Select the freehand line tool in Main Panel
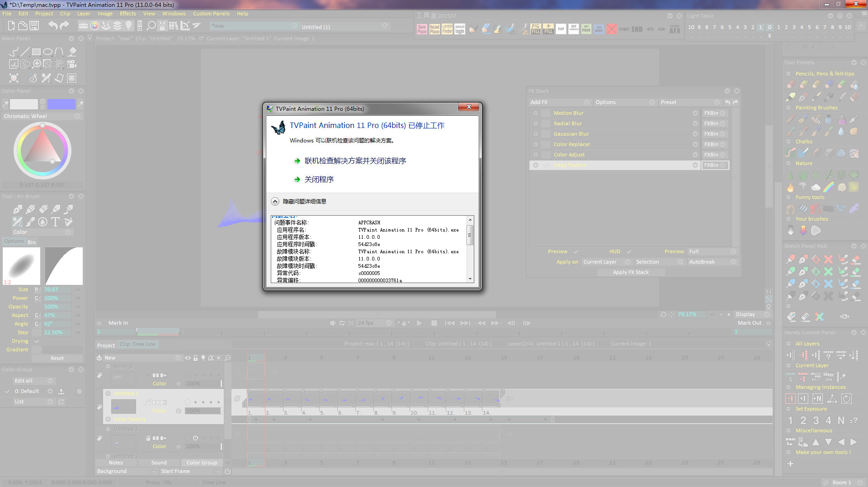 [14, 52]
